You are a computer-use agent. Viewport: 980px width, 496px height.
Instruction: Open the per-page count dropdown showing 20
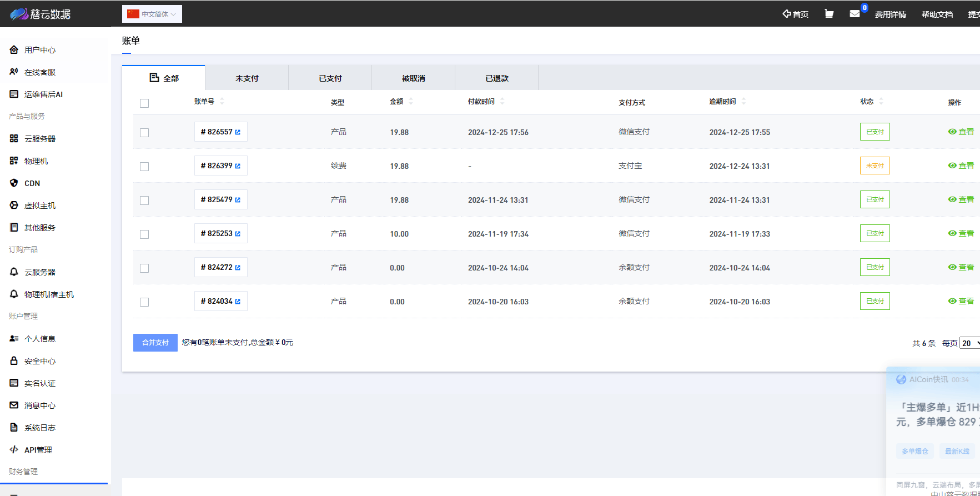point(970,343)
